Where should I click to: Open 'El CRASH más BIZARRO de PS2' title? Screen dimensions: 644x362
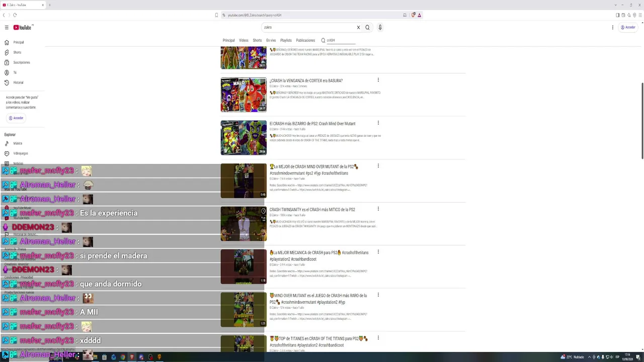312,124
